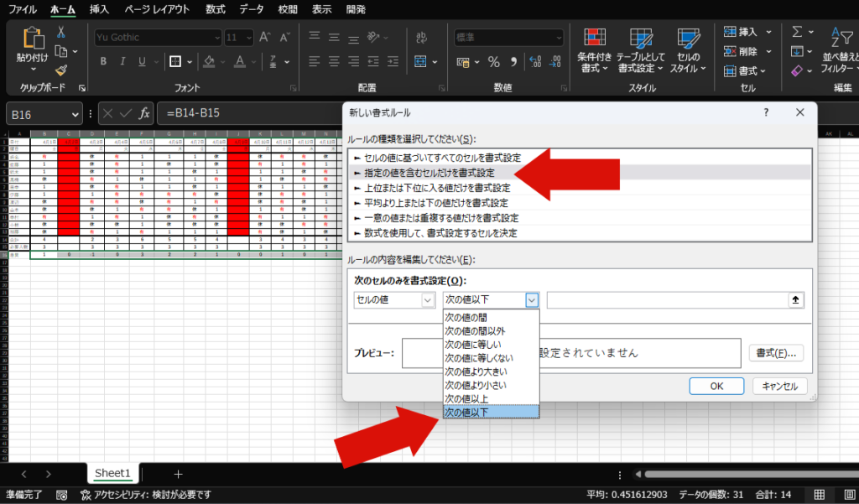Click the AutoSum sigma icon
859x504 pixels.
coord(797,33)
